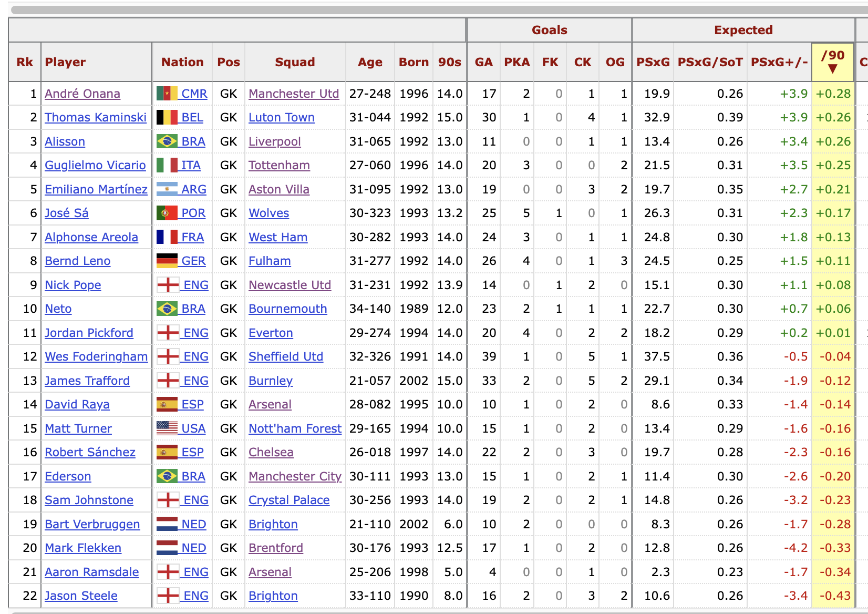This screenshot has height=614, width=868.
Task: Sort by 90s column header
Action: coord(450,62)
